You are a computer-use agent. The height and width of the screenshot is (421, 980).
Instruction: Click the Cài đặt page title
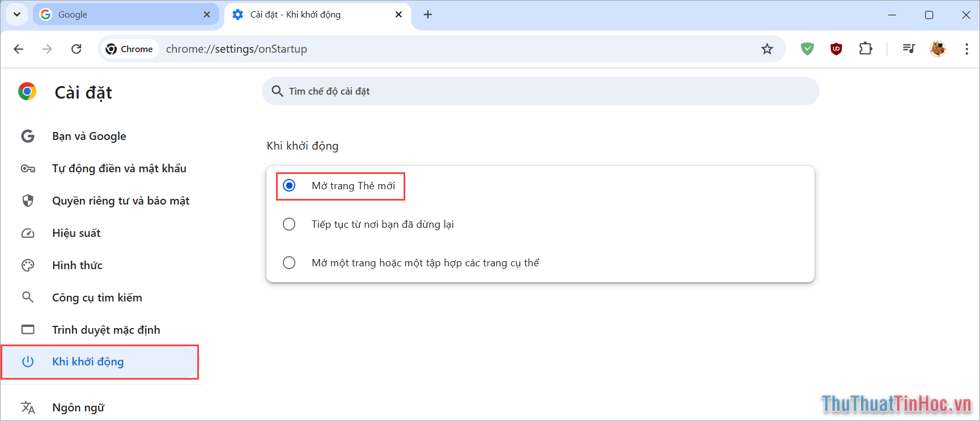[x=83, y=92]
